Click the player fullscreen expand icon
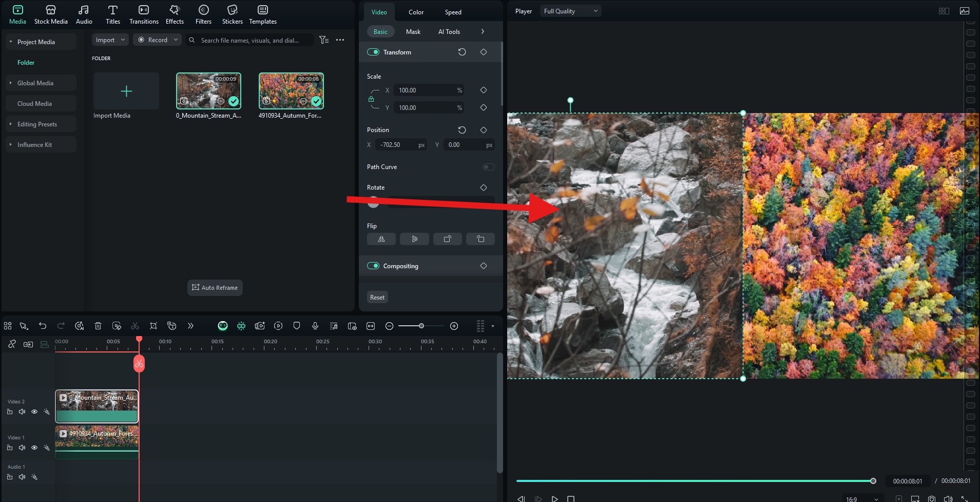 pyautogui.click(x=965, y=498)
